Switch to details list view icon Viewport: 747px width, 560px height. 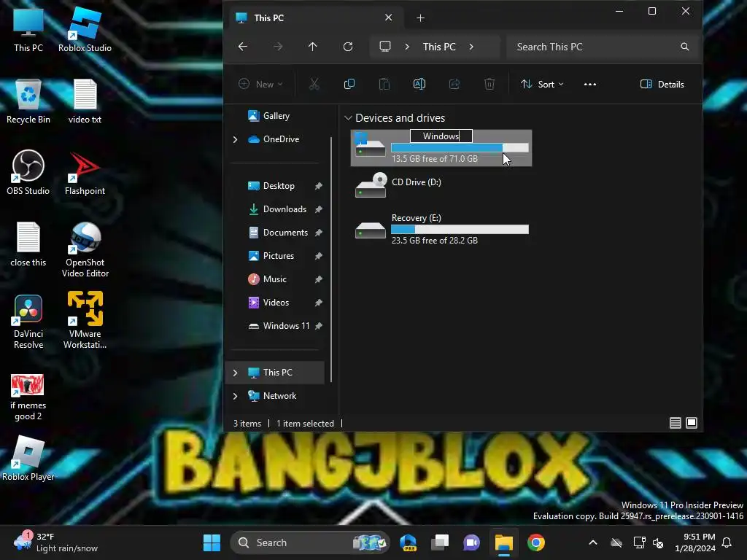(x=675, y=423)
